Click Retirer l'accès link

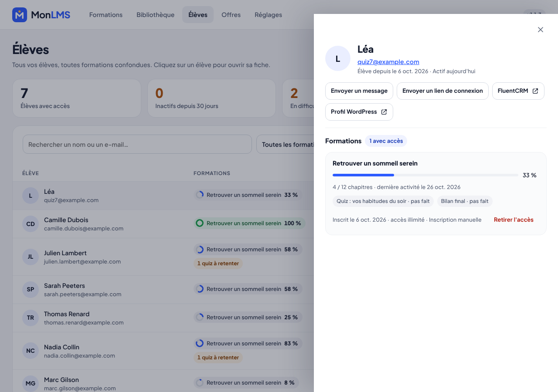[x=514, y=220]
